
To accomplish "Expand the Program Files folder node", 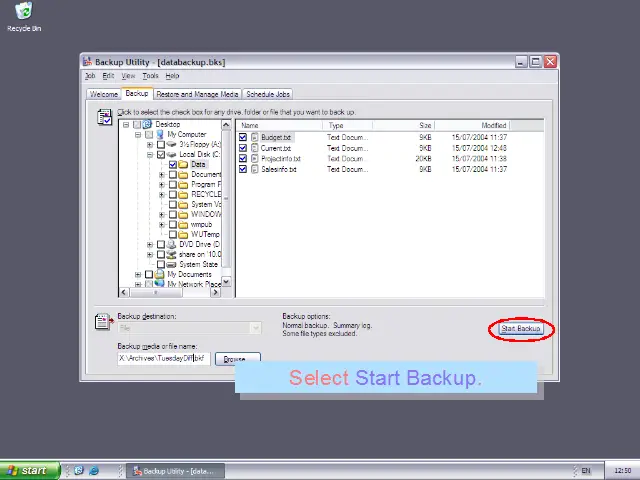I will coord(162,184).
